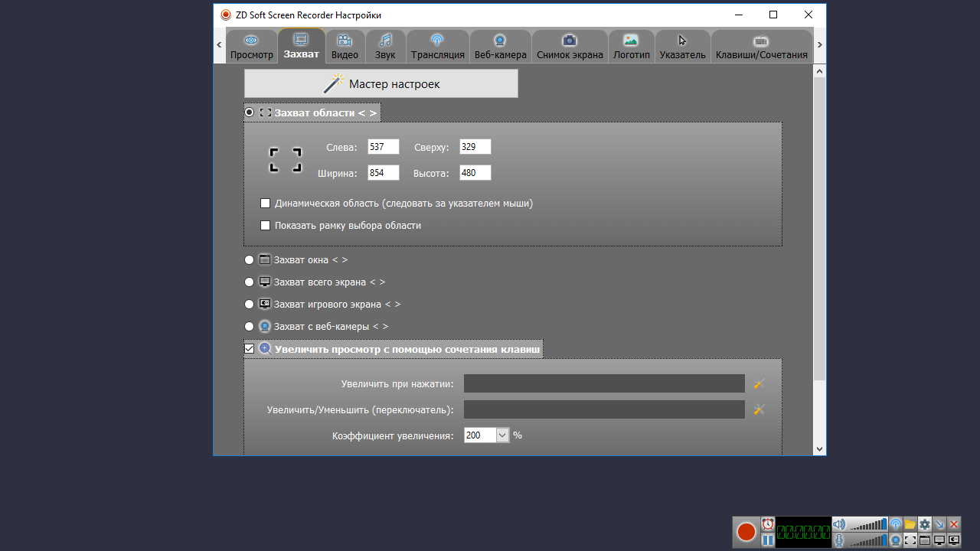Enable Показать рамку выбора области checkbox
980x551 pixels.
coord(266,226)
